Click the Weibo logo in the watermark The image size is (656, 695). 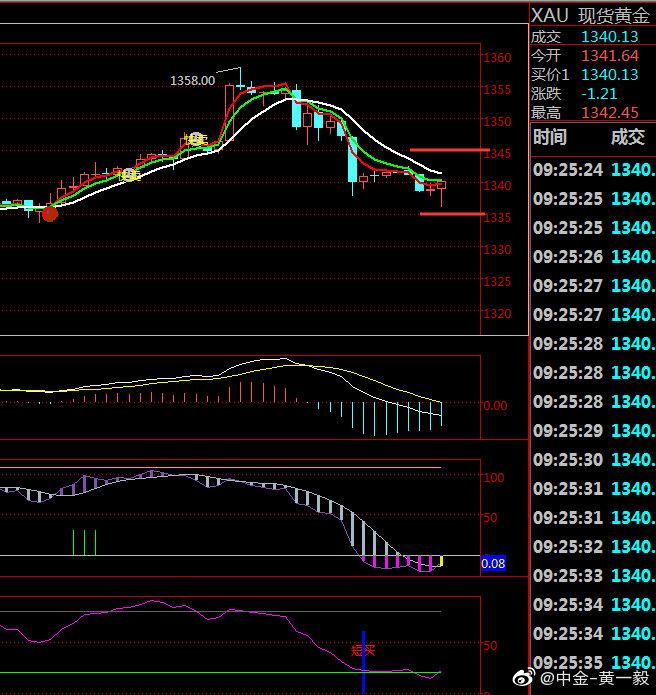click(541, 679)
